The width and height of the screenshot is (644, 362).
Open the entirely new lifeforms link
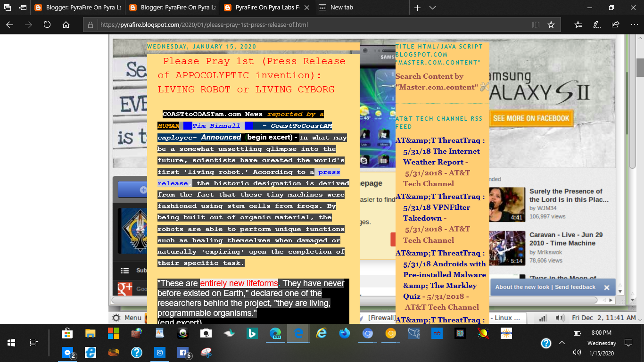point(239,283)
